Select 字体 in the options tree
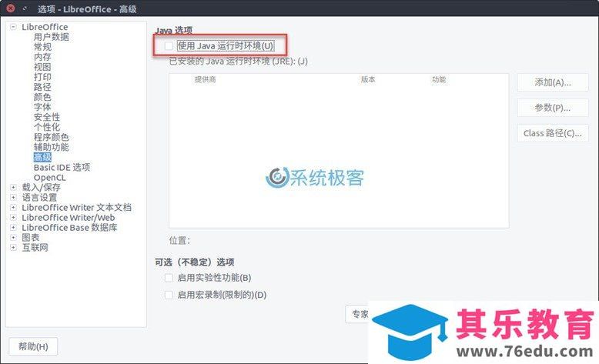Viewport: 599px width, 364px height. [42, 107]
